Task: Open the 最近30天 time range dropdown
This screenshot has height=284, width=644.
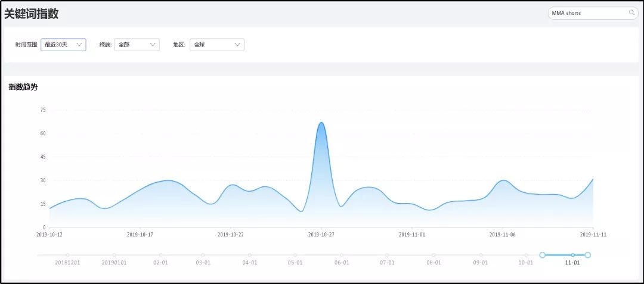Action: (x=63, y=45)
